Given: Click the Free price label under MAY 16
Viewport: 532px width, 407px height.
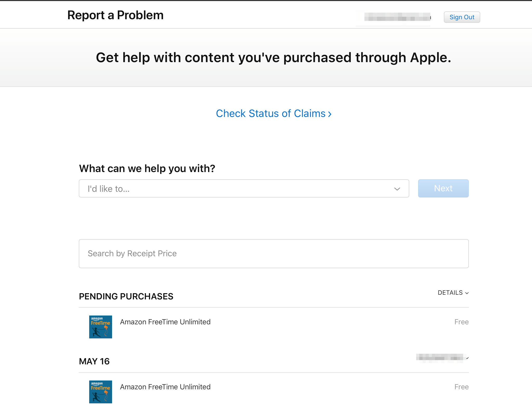Looking at the screenshot, I should pos(461,387).
